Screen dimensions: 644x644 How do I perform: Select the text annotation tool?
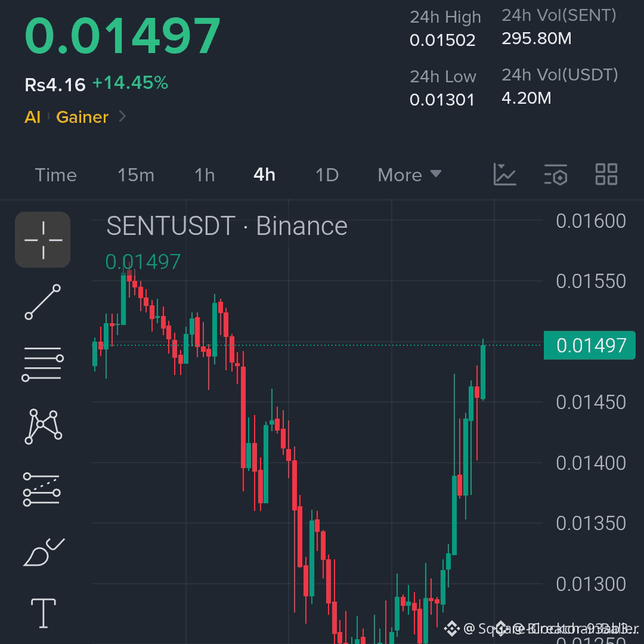click(44, 613)
